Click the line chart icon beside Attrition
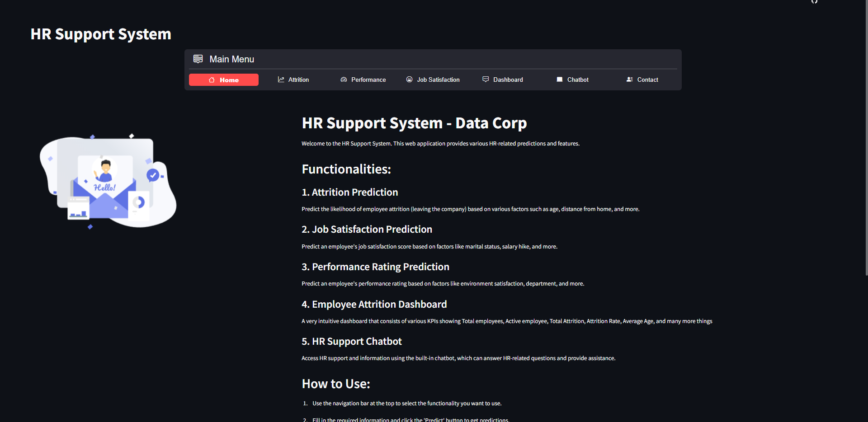The width and height of the screenshot is (868, 422). pyautogui.click(x=280, y=79)
